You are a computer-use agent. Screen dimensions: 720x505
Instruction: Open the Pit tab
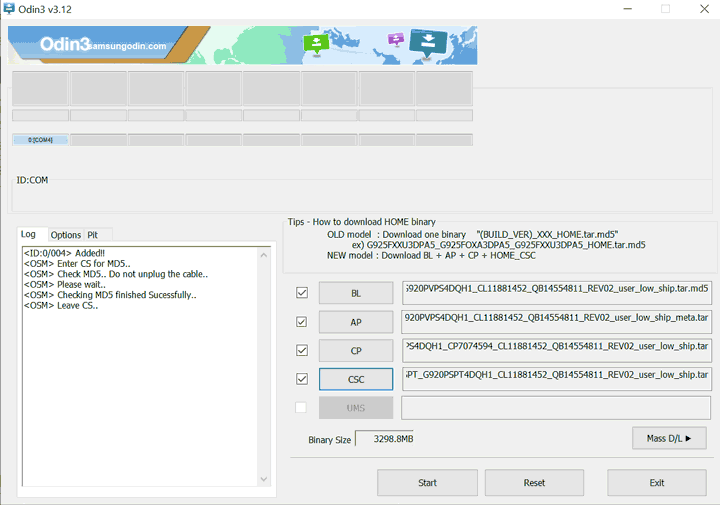pyautogui.click(x=93, y=235)
